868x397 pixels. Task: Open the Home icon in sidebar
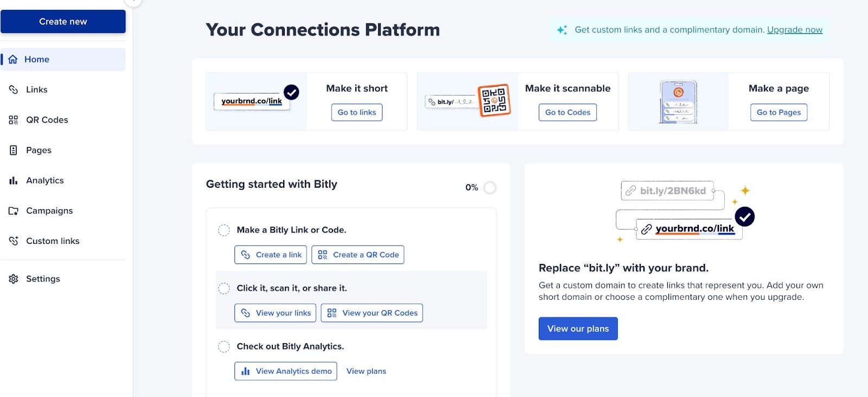(x=13, y=59)
